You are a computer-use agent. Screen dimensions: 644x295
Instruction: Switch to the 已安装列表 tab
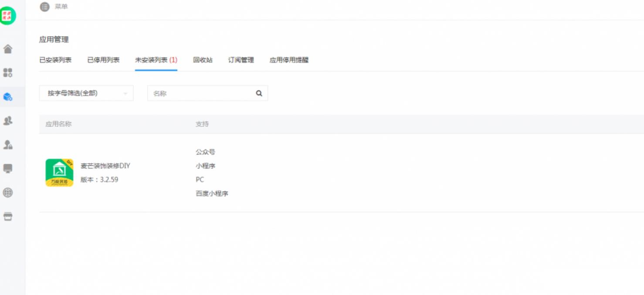click(55, 60)
